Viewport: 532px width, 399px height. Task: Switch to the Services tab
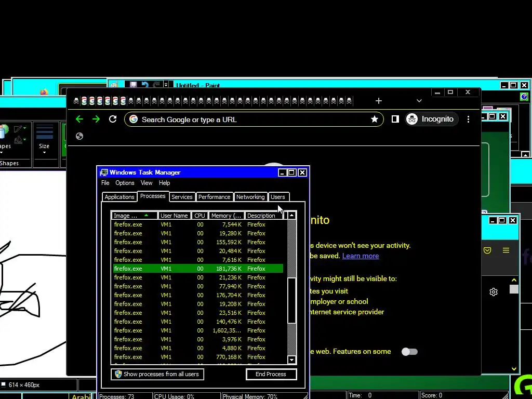click(x=182, y=197)
